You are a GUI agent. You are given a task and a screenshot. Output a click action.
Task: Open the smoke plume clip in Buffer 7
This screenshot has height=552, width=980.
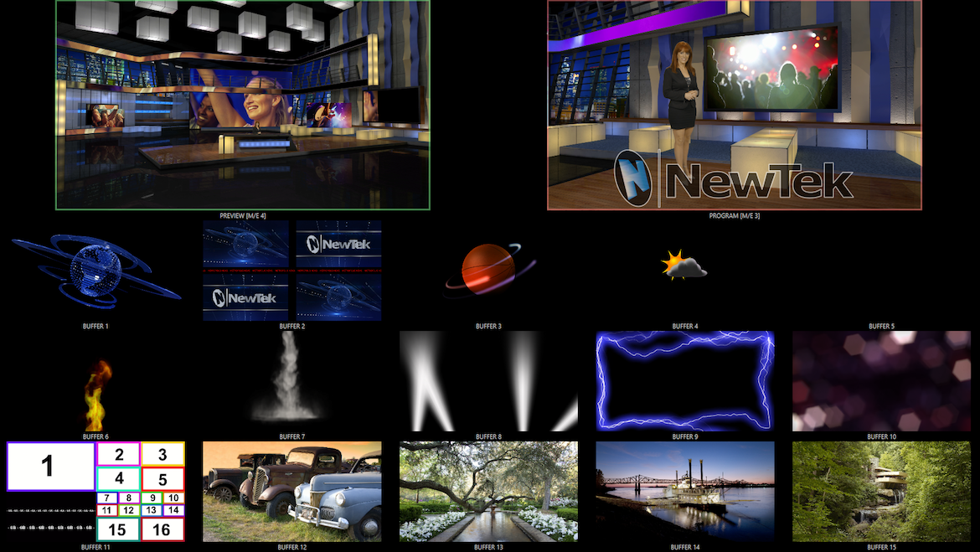point(291,381)
